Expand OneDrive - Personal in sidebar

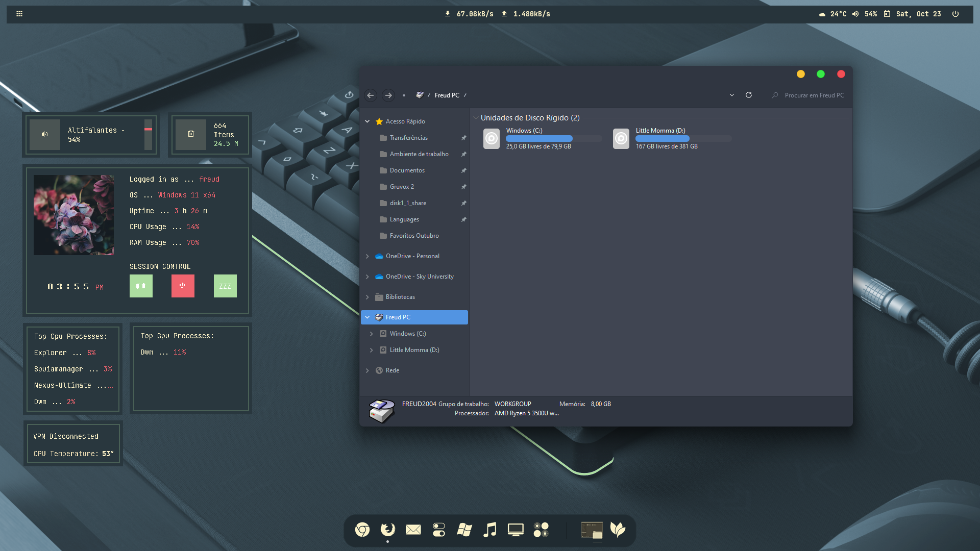click(367, 256)
